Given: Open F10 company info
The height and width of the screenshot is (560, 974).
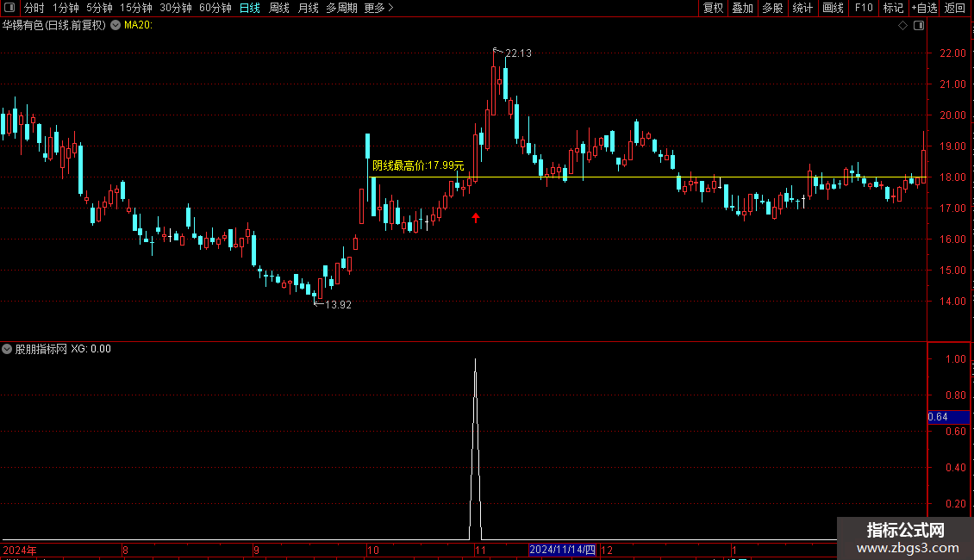Looking at the screenshot, I should pos(864,8).
